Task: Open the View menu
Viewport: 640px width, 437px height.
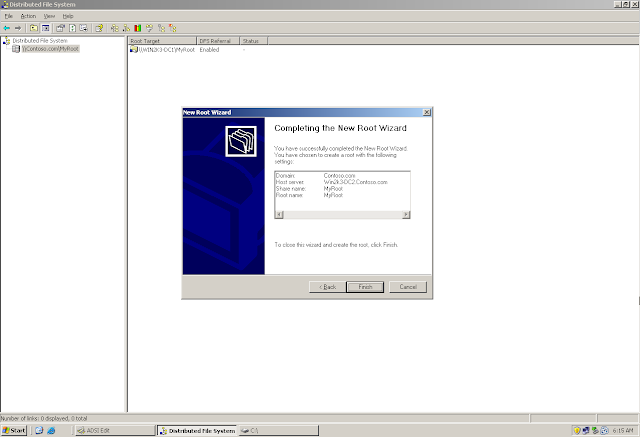Action: coord(49,16)
